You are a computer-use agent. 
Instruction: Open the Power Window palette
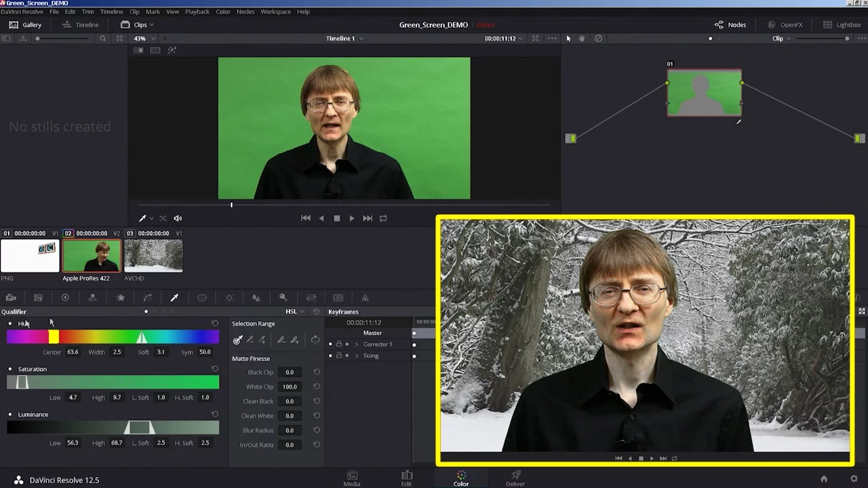pos(201,298)
